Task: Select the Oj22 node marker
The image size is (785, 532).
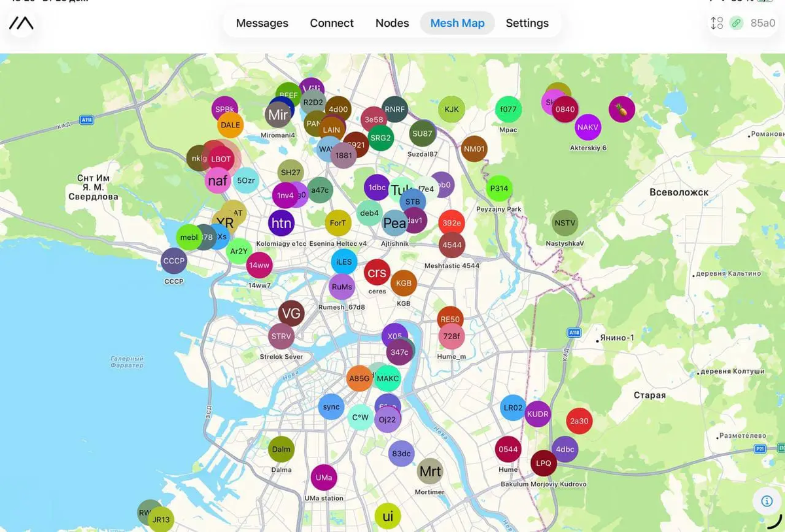Action: click(x=387, y=420)
